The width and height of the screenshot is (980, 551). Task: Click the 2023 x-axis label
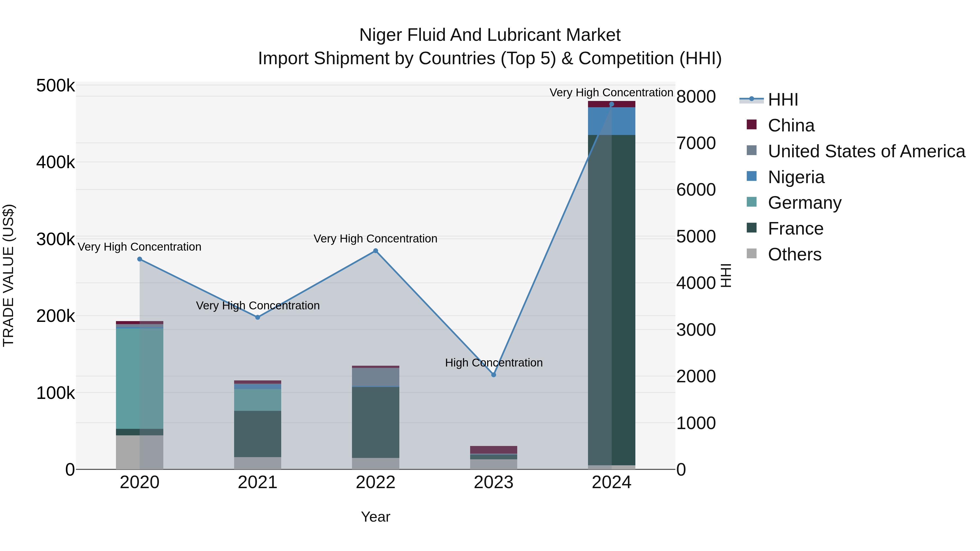tap(494, 482)
